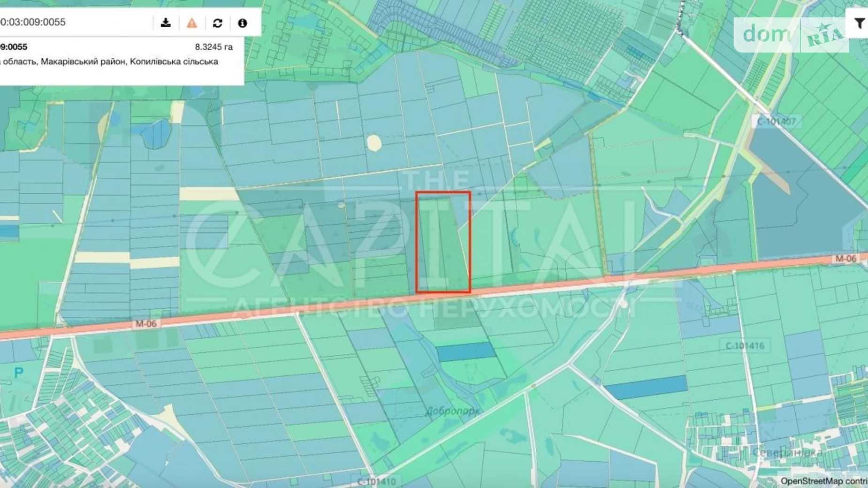868x488 pixels.
Task: Click the M-06 label on left highway
Action: [145, 324]
